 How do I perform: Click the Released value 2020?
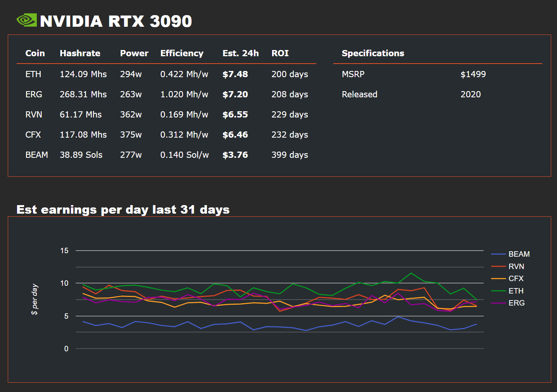(x=471, y=94)
